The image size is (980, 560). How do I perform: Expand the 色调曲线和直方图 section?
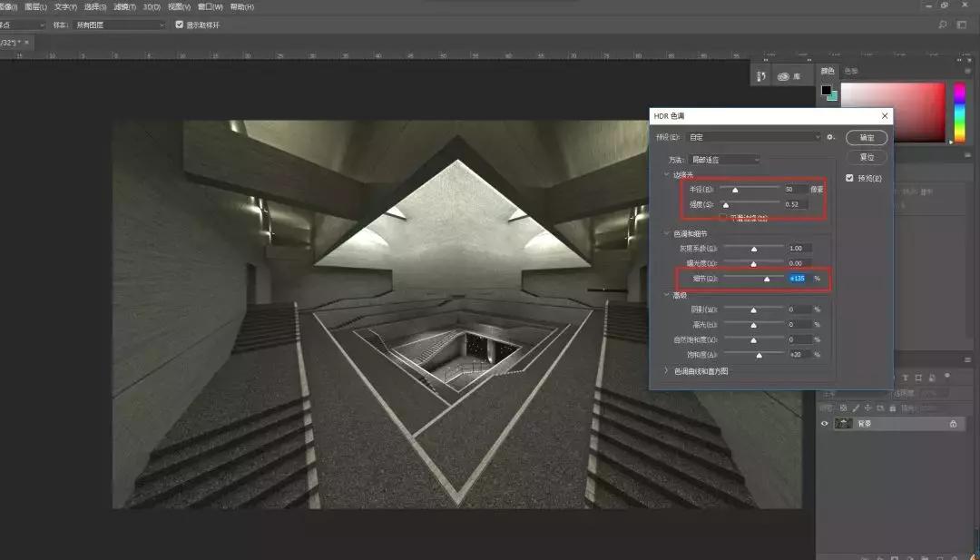pyautogui.click(x=666, y=371)
